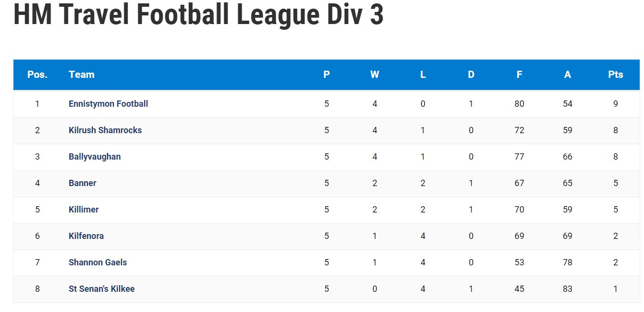The height and width of the screenshot is (312, 644).
Task: Open the Ballyvaughan team link
Action: pyautogui.click(x=95, y=157)
